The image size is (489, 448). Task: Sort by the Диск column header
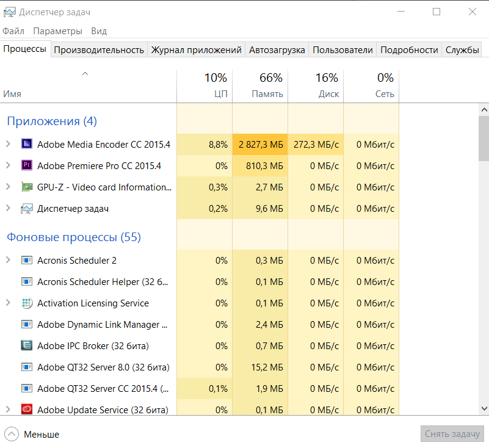(316, 86)
